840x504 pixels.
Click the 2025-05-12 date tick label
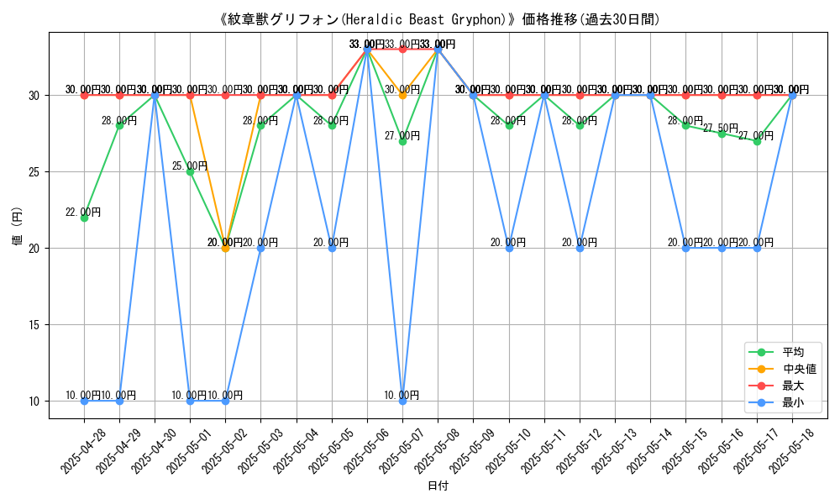(x=578, y=451)
